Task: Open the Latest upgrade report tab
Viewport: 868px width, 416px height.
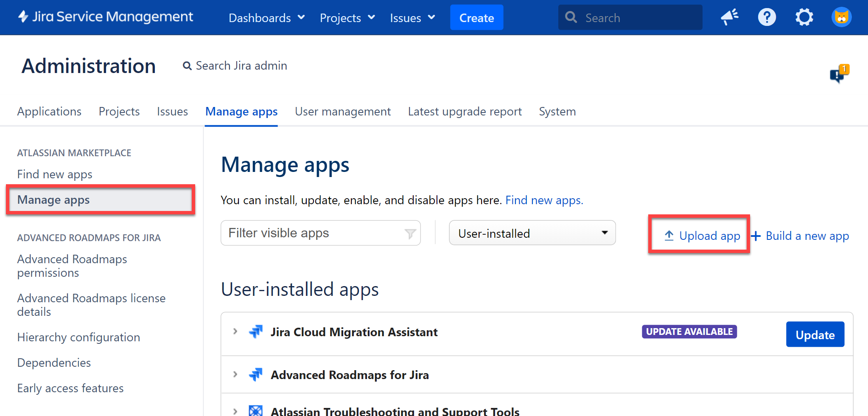Action: pos(465,111)
